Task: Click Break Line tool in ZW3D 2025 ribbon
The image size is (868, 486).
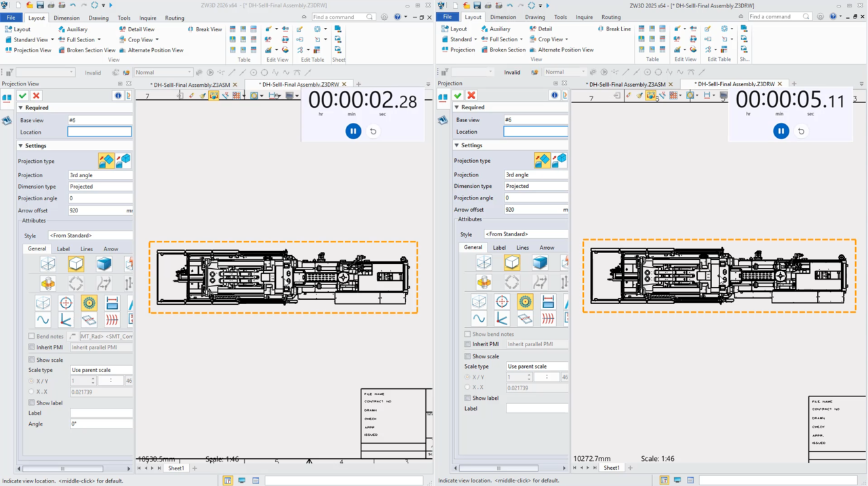Action: [x=614, y=29]
